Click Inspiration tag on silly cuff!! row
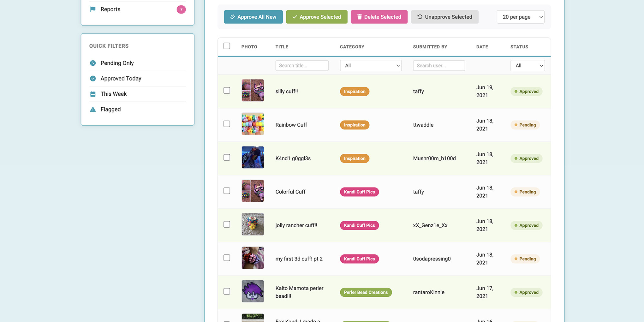 click(355, 91)
